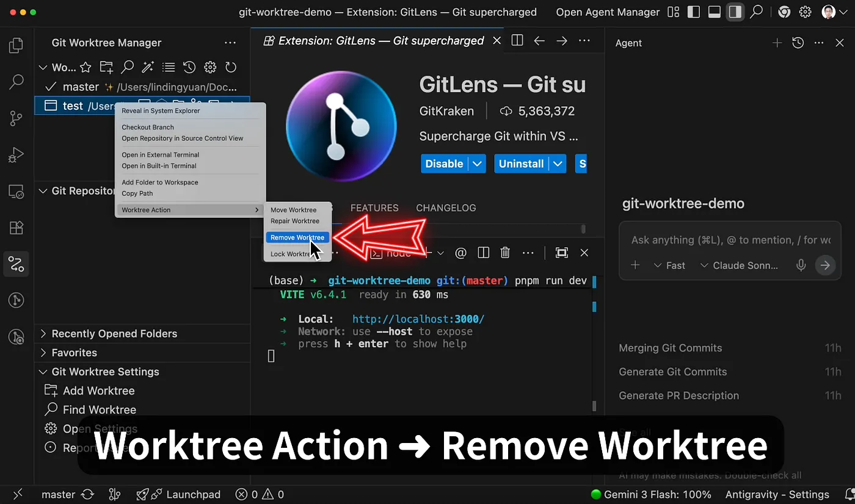Click the magic wand icon in Worktree toolbar
Screen dimensions: 855x504
point(148,67)
